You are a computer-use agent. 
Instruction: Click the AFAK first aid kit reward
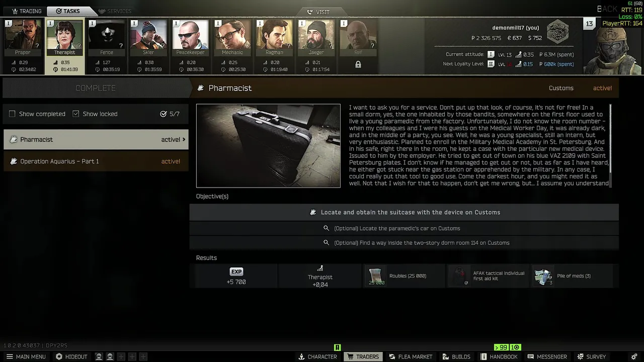coord(488,276)
